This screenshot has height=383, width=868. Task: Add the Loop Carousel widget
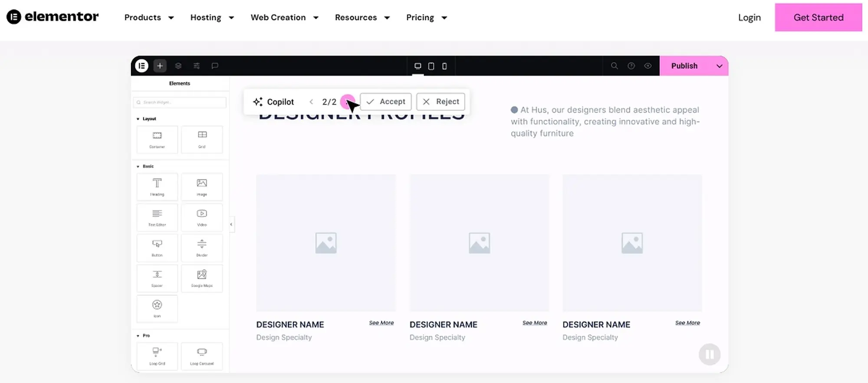pos(202,356)
